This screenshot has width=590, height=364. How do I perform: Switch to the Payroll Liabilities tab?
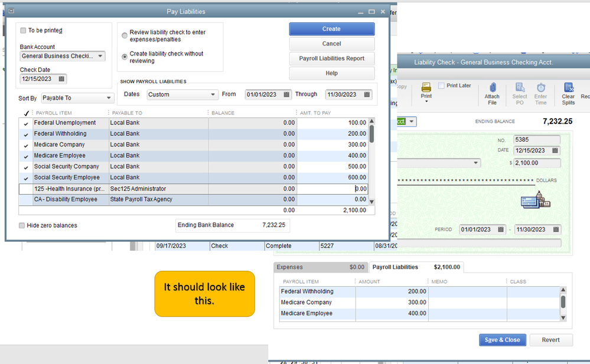(x=416, y=267)
